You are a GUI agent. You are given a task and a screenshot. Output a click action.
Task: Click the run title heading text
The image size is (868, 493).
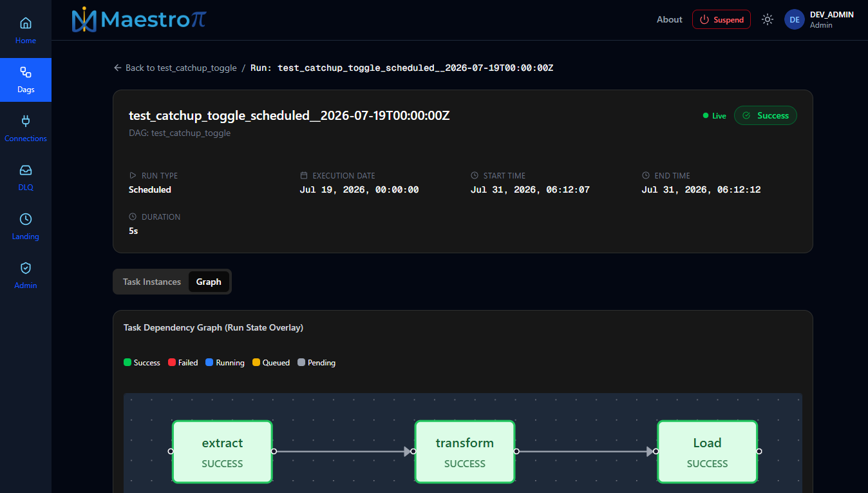coord(289,116)
